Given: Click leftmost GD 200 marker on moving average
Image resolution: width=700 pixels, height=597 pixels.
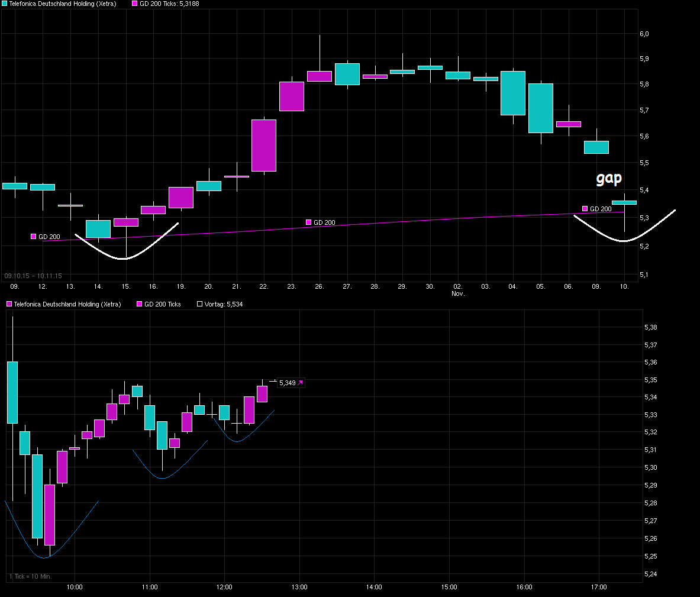Looking at the screenshot, I should (34, 237).
